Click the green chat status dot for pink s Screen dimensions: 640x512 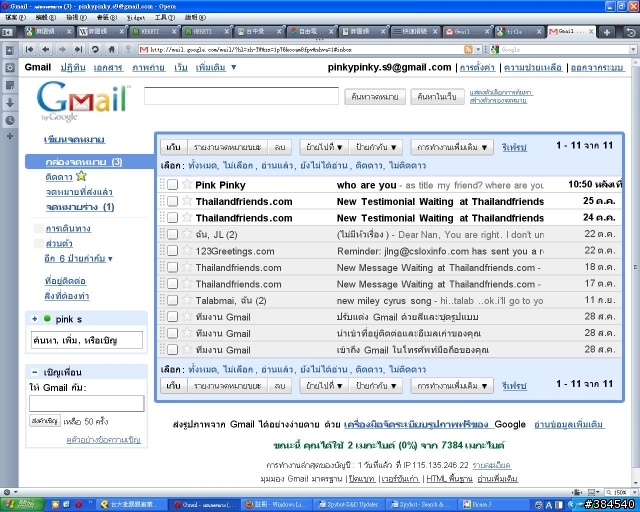coord(47,318)
